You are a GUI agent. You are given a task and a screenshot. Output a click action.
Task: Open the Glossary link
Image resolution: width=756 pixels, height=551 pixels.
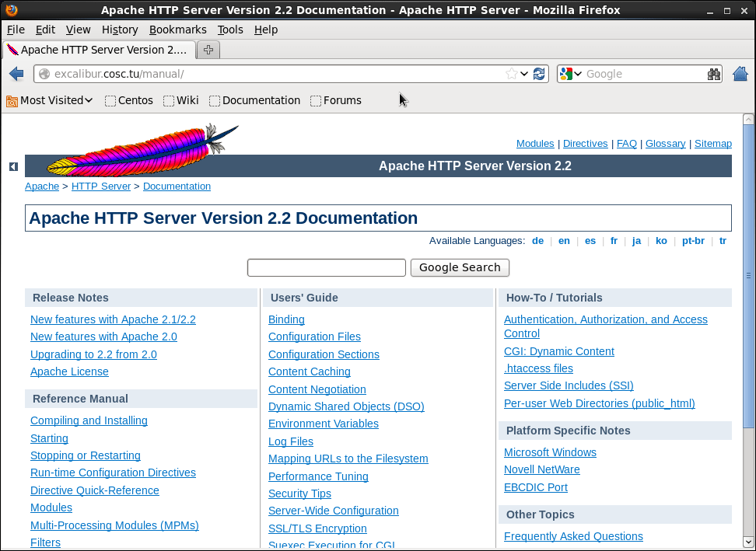tap(665, 144)
